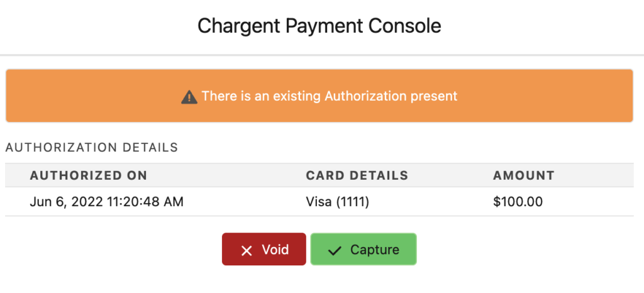Click the Amount column header
644x293 pixels.
[x=523, y=175]
